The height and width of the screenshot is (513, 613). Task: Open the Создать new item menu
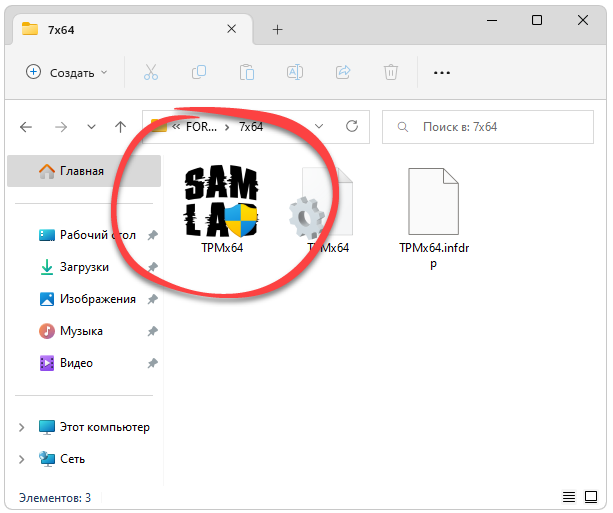66,73
